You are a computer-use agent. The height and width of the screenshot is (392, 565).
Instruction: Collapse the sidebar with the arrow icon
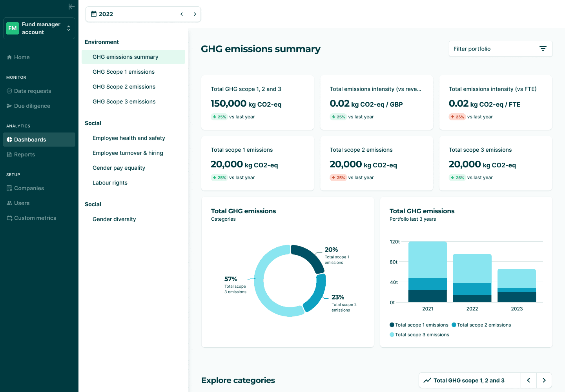(71, 7)
